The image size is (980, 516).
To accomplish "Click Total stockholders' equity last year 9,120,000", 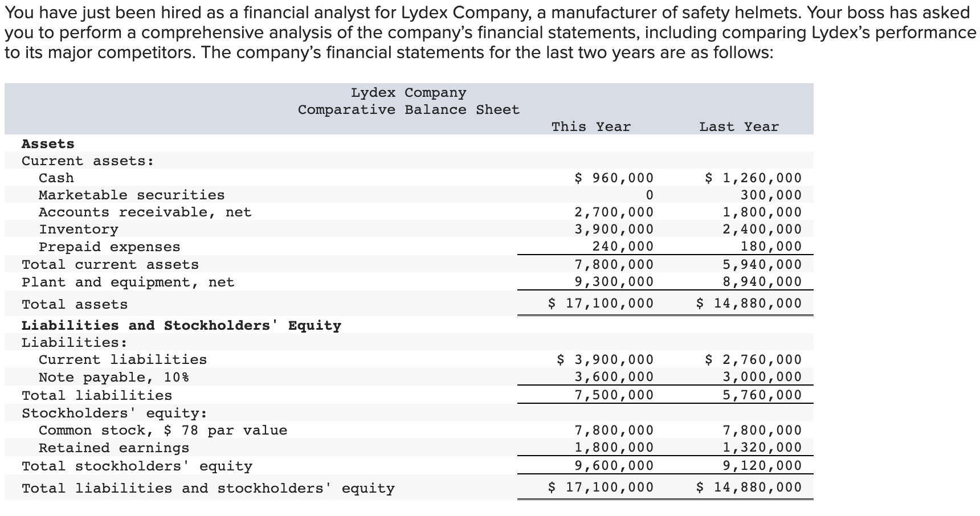I will tap(762, 466).
